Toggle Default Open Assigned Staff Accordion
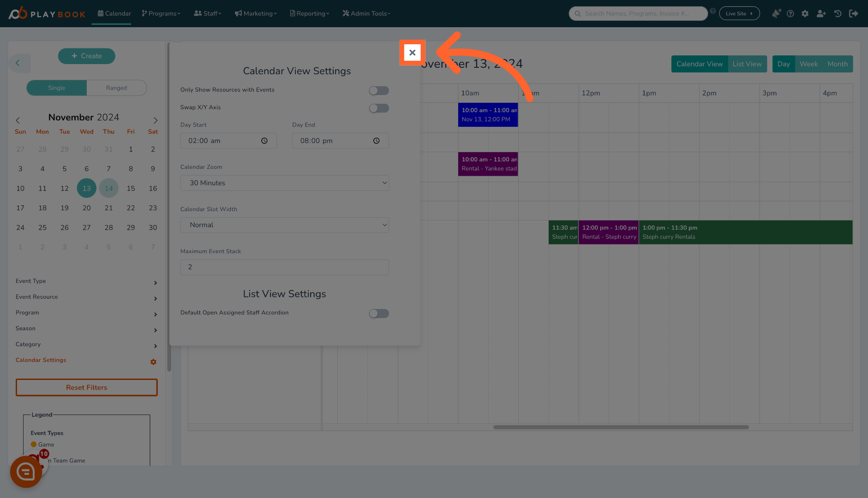868x498 pixels. 379,314
